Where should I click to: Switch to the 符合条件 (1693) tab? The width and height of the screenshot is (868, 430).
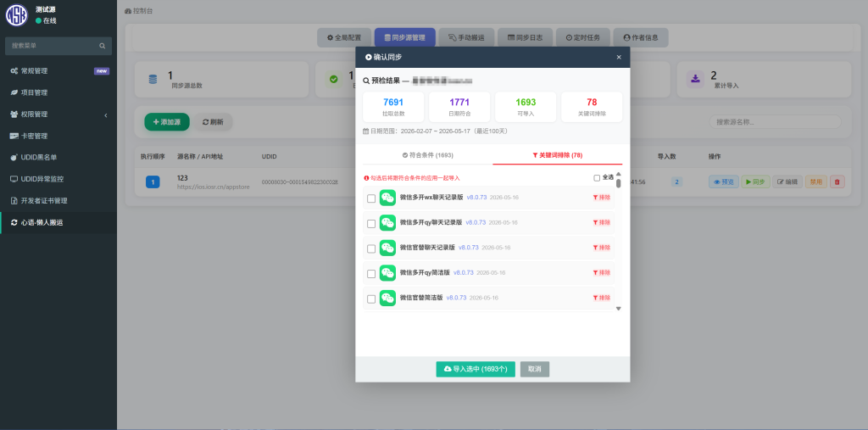(428, 155)
